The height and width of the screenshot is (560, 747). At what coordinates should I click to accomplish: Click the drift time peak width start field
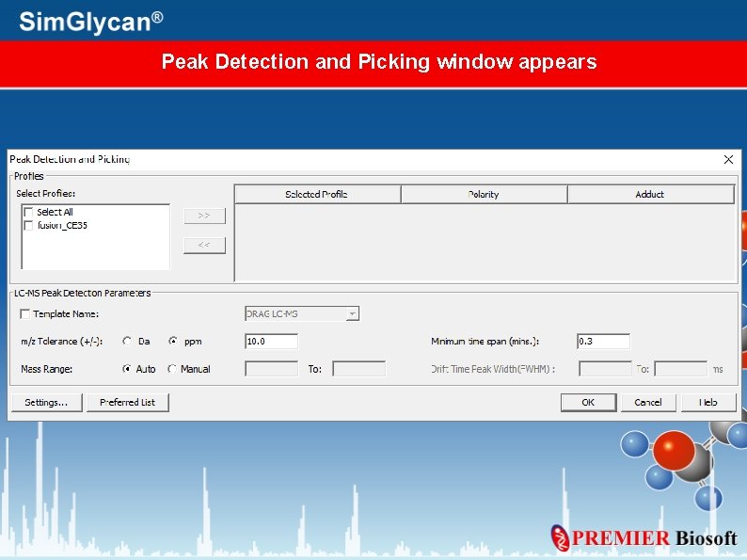click(605, 369)
